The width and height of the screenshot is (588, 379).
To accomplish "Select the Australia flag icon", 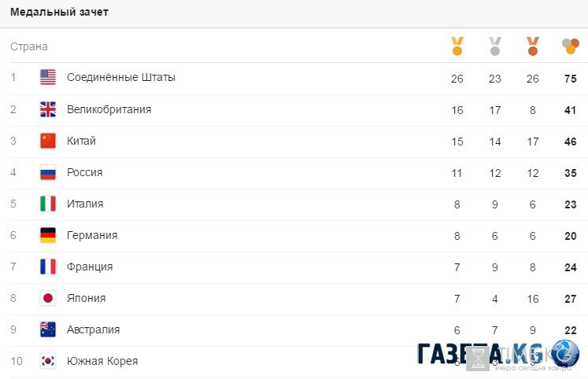I will [x=48, y=329].
